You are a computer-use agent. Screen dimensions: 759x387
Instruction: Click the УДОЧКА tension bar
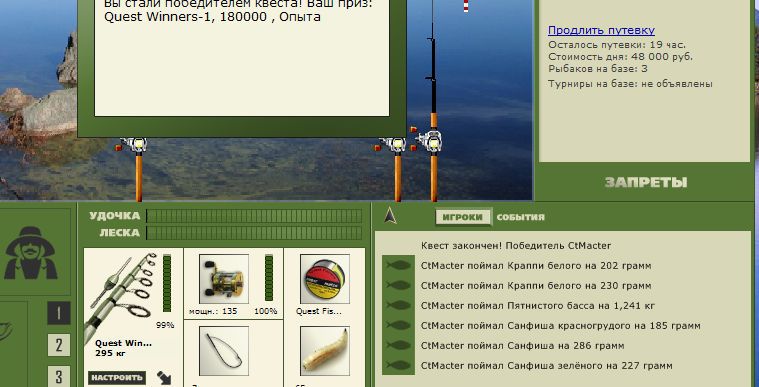pyautogui.click(x=254, y=216)
